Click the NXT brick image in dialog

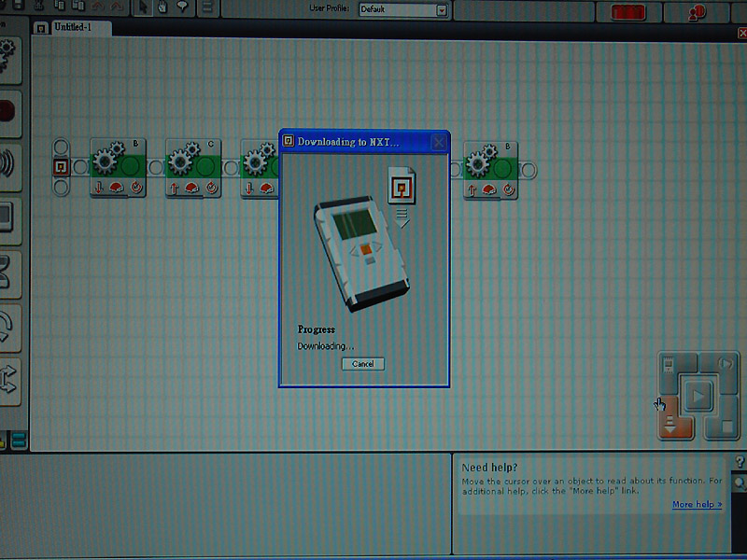pyautogui.click(x=361, y=254)
